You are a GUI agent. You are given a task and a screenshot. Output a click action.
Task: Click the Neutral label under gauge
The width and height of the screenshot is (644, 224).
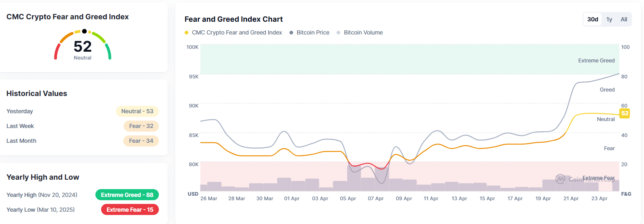[83, 58]
